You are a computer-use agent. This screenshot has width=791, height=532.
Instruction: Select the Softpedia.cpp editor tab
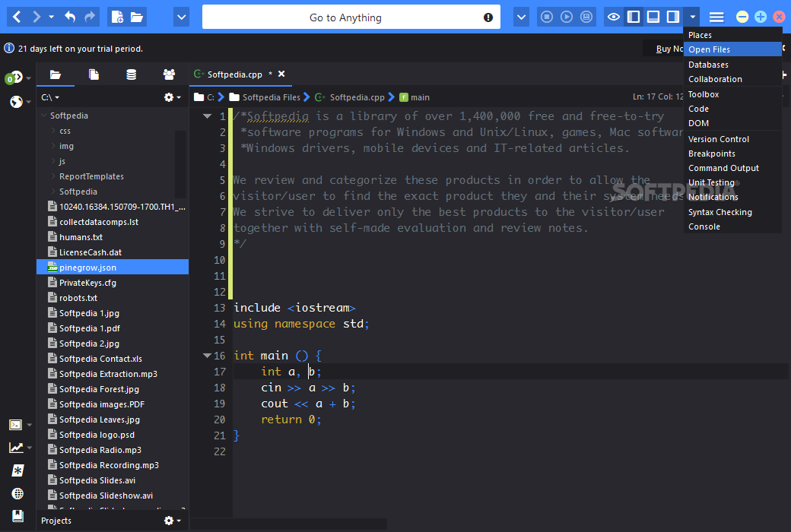[x=234, y=74]
